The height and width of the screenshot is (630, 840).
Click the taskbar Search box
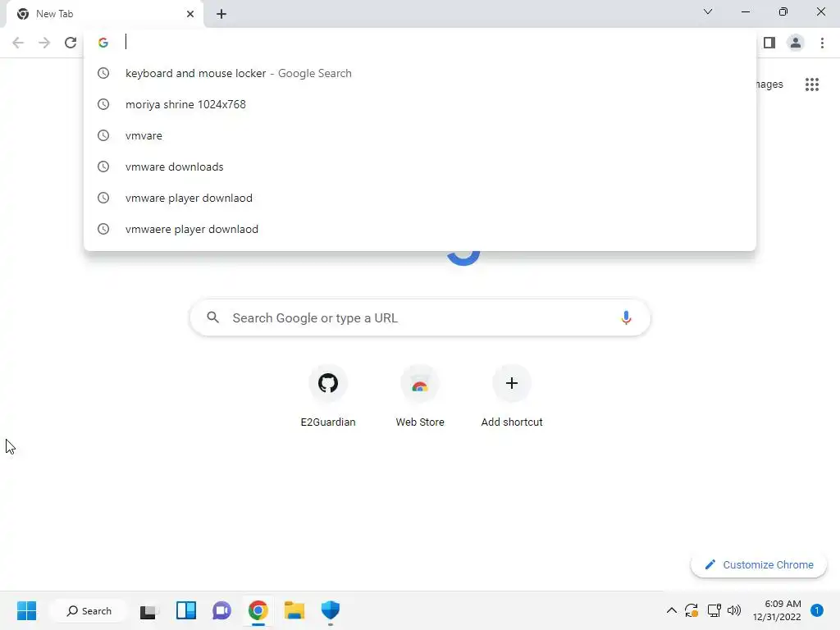pos(89,610)
